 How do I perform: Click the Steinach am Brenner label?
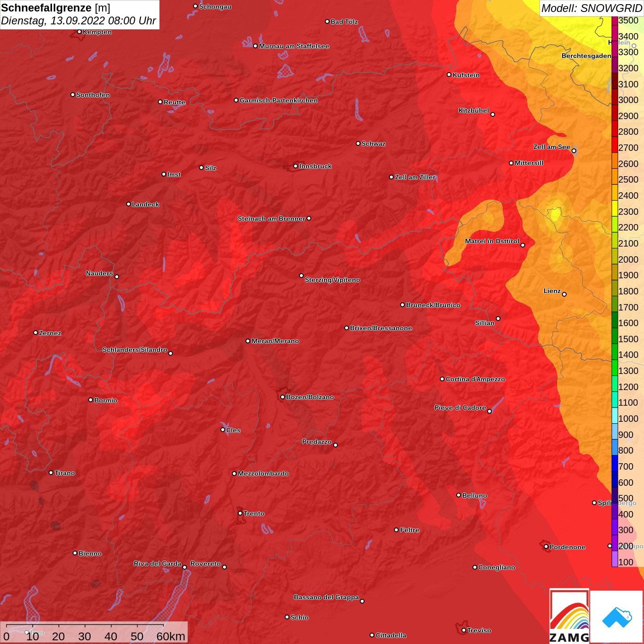coord(271,218)
